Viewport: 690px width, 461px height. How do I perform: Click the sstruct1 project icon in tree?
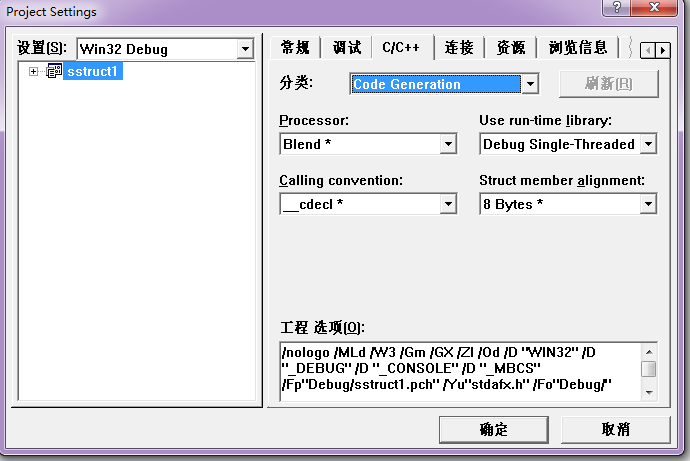53,72
